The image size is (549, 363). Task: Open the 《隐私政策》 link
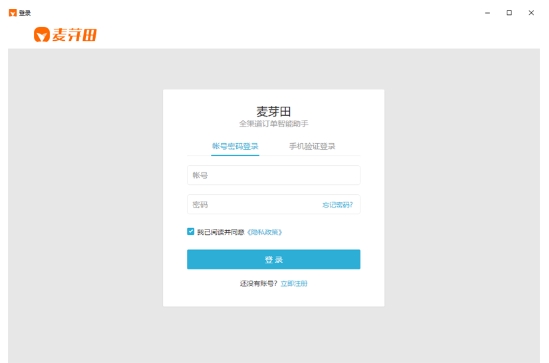(264, 232)
